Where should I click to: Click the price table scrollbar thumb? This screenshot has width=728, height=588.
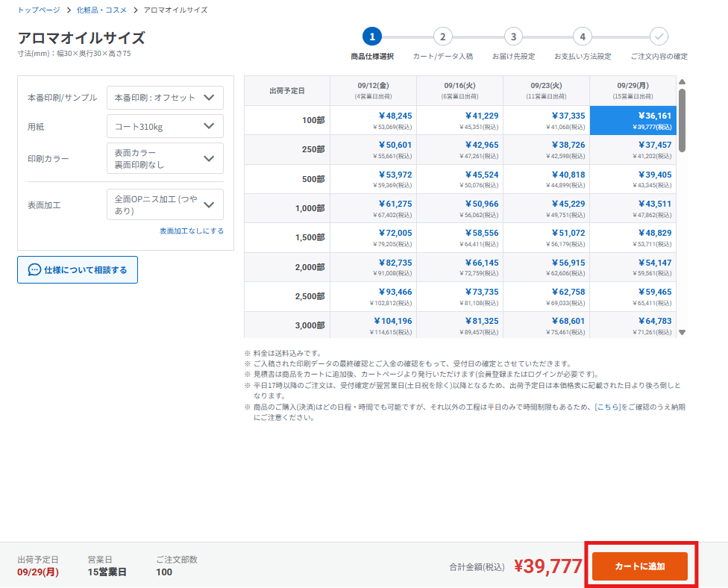[x=682, y=120]
